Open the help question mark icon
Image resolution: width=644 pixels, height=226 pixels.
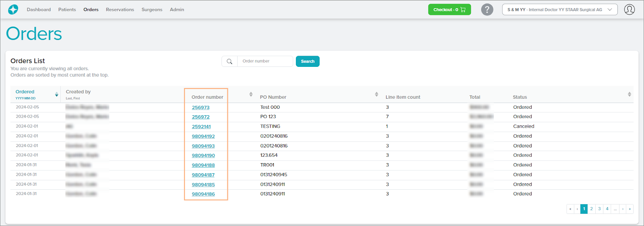[x=487, y=9]
